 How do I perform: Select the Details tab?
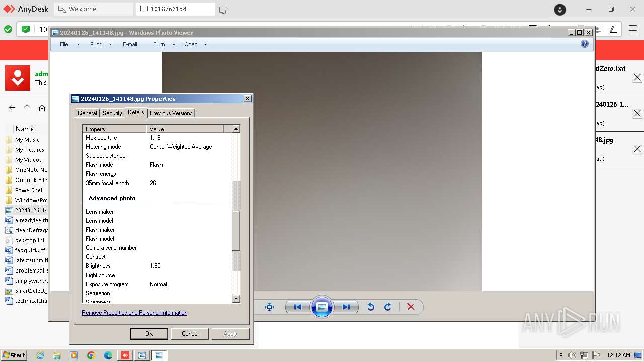click(136, 112)
